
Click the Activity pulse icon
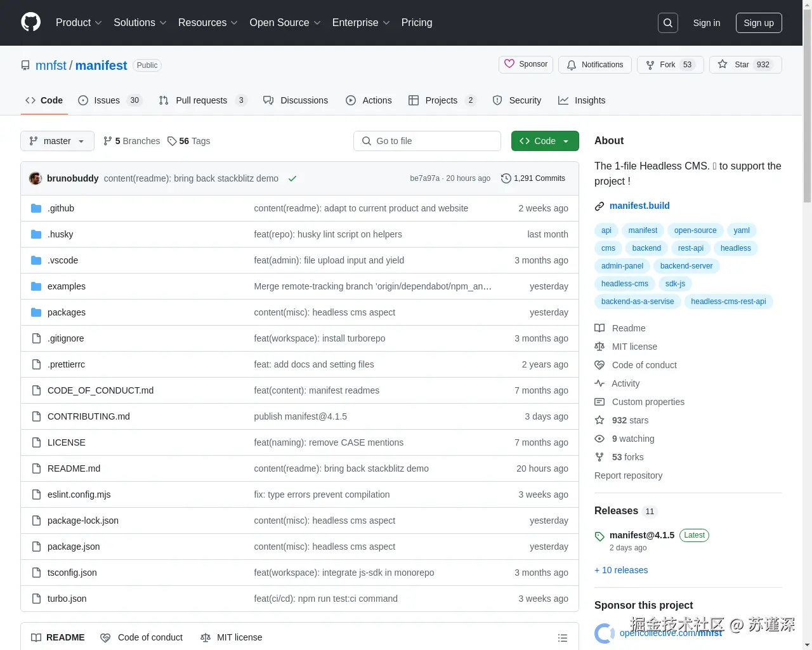click(599, 383)
